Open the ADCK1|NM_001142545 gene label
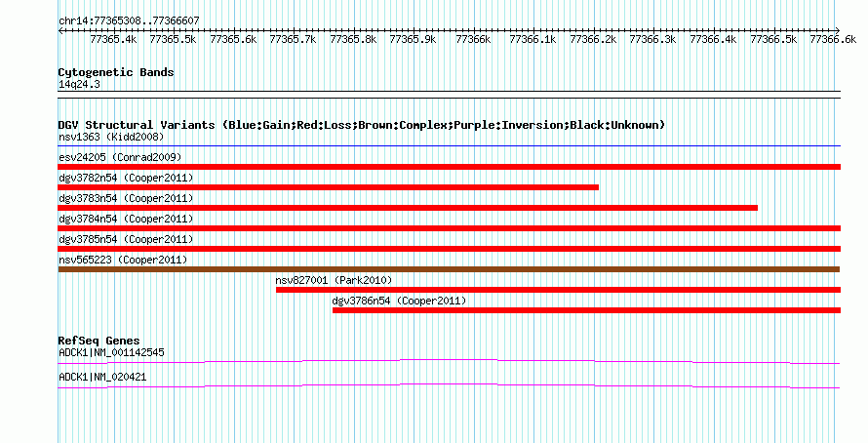The height and width of the screenshot is (443, 868). (x=111, y=352)
